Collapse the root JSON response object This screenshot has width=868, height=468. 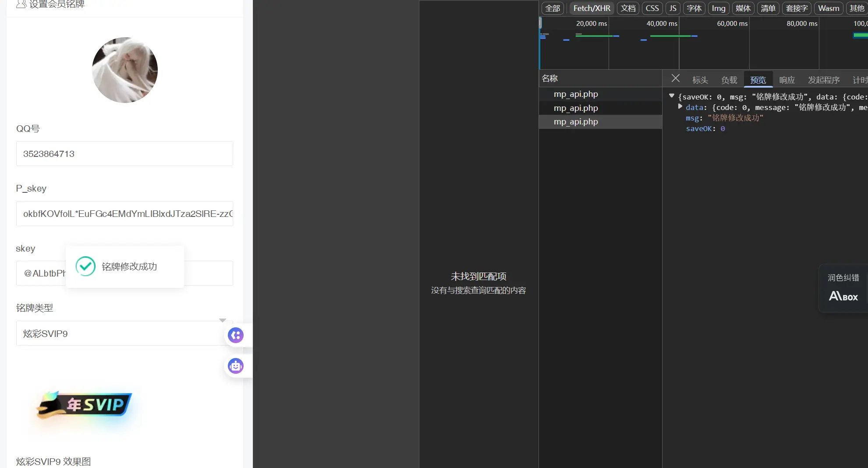click(671, 96)
